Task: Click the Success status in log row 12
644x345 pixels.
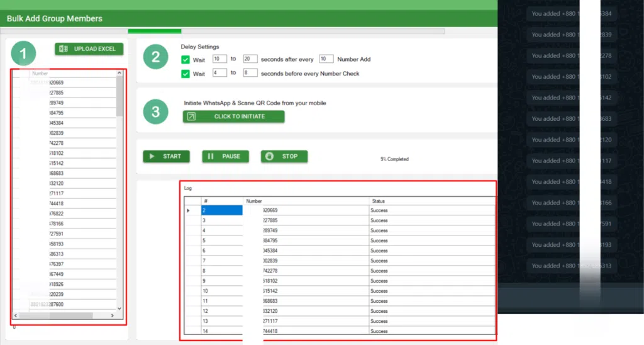Action: [379, 311]
